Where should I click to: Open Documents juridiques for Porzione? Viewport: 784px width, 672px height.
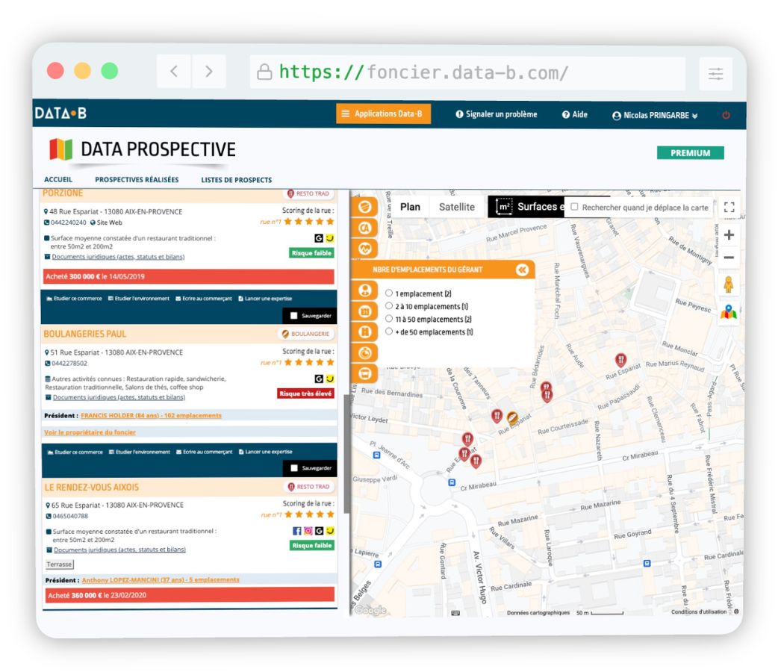coord(118,257)
